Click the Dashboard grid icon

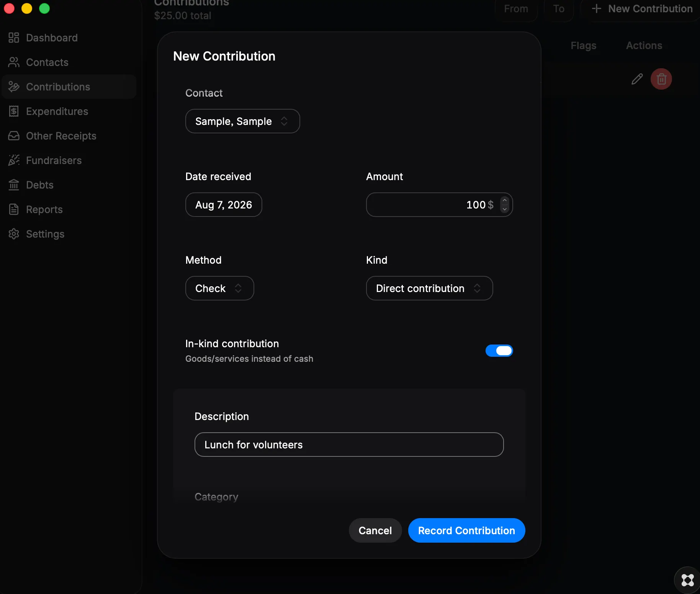click(x=14, y=38)
